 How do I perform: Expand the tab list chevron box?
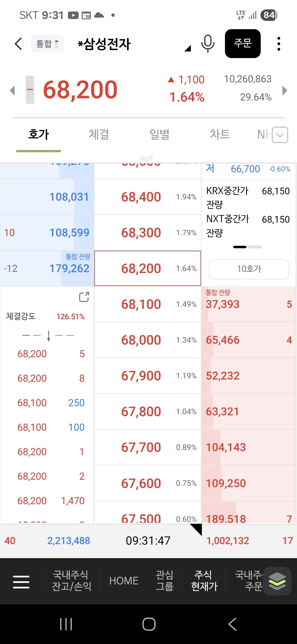280,135
